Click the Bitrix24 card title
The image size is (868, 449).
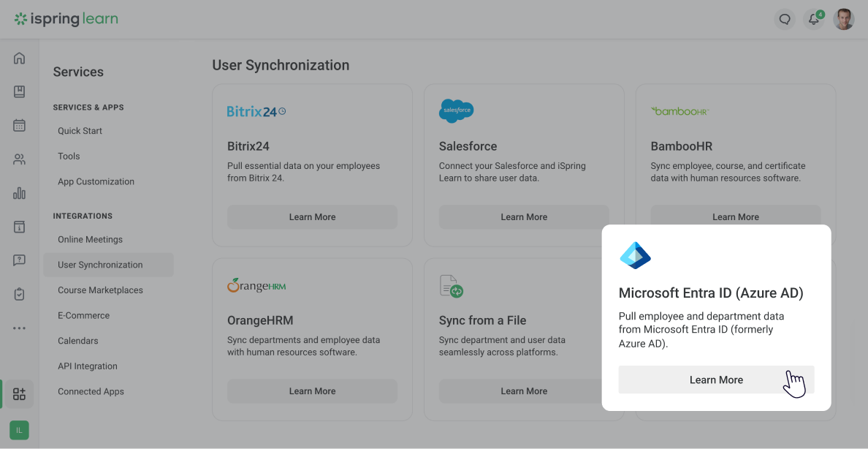click(x=248, y=146)
